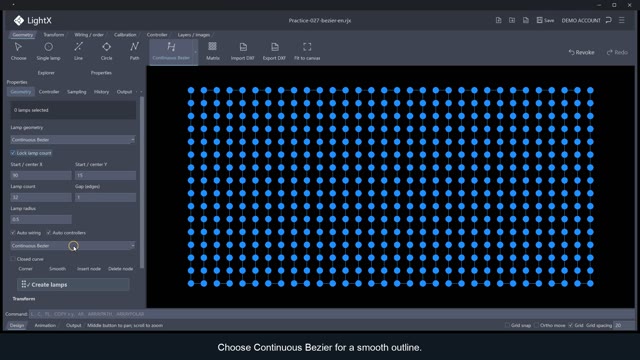Switch to the Explorer panel
Viewport: 640px width, 360px height.
click(46, 73)
